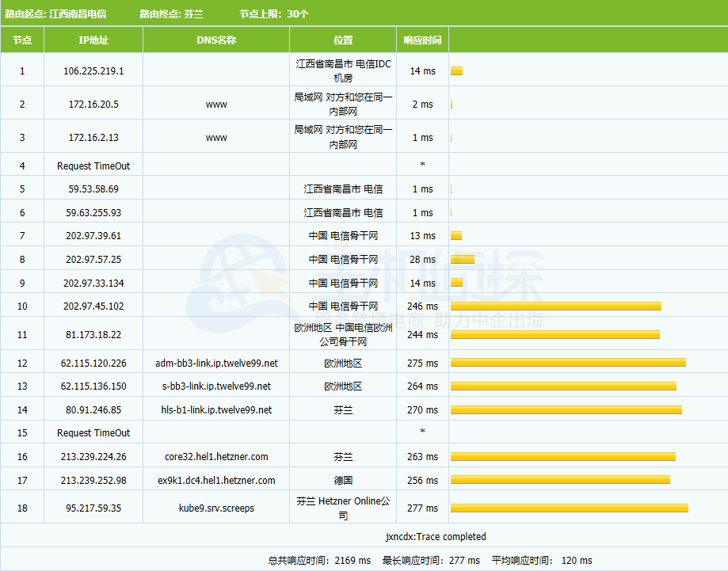Click the 江西省南昌市 电信IDC机房 location cell
Viewport: 728px width, 571px height.
point(343,71)
